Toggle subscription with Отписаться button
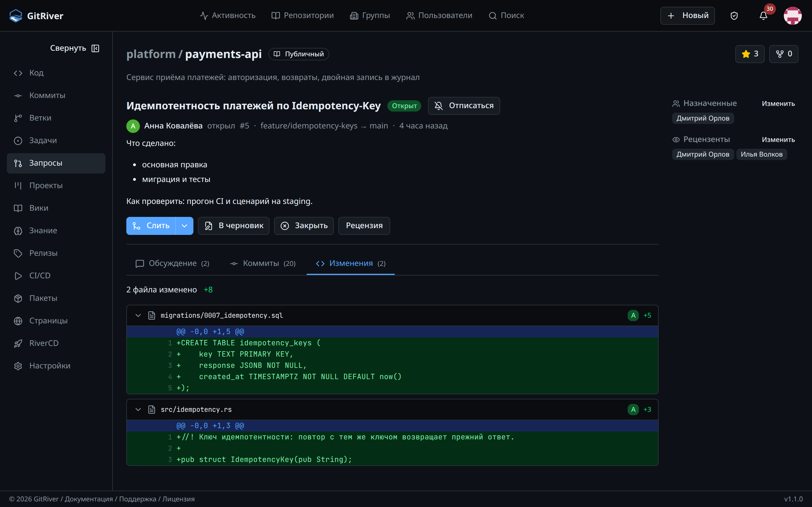Screen dimensions: 812x507 tap(464, 106)
